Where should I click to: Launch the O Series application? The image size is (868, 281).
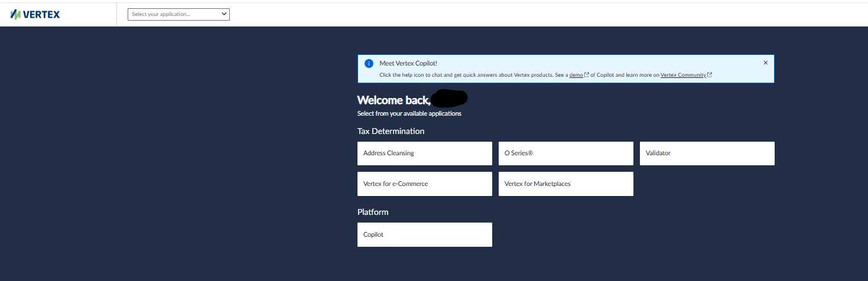565,153
